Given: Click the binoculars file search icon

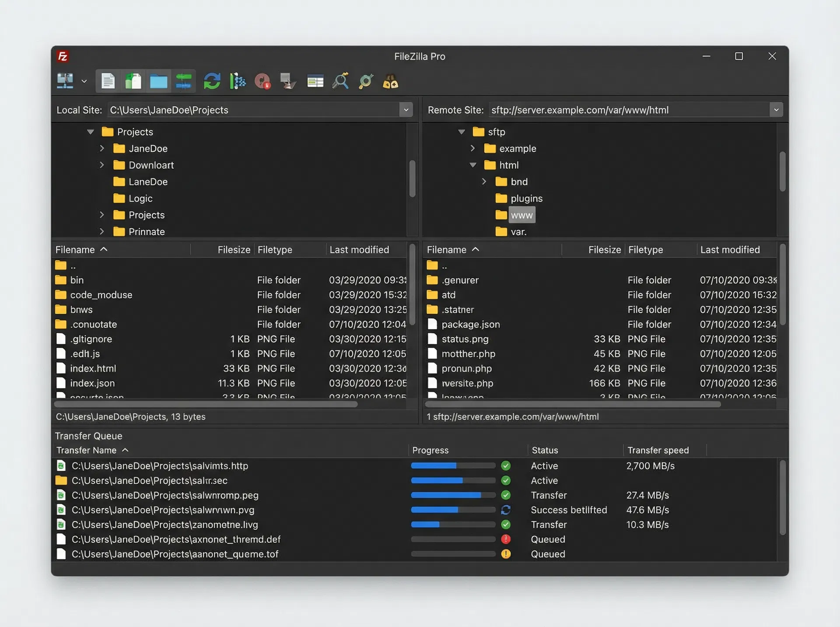Looking at the screenshot, I should [391, 81].
